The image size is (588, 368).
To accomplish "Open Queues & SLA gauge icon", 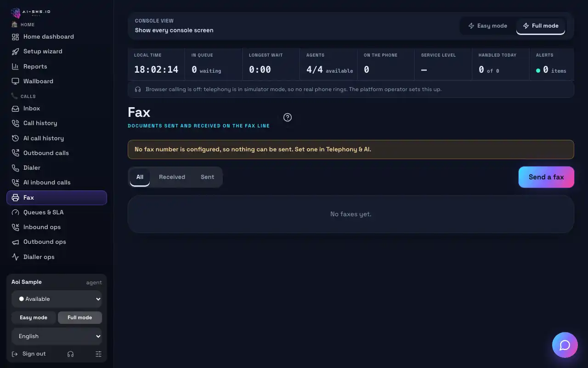I will pos(15,212).
